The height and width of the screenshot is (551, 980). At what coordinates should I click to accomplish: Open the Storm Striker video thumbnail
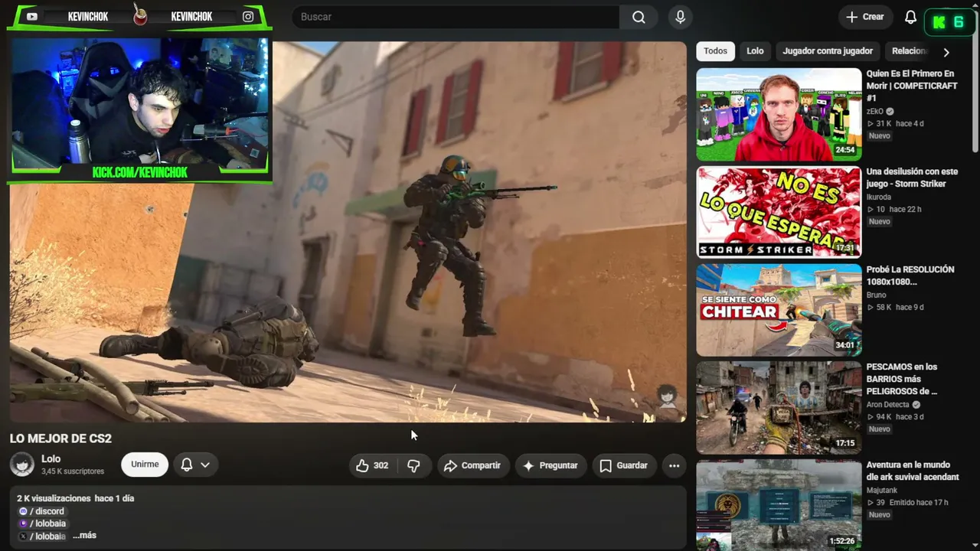tap(779, 212)
